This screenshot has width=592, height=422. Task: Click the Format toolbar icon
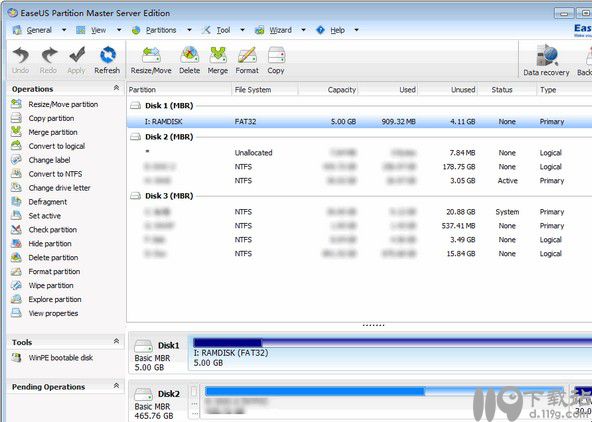click(x=247, y=60)
